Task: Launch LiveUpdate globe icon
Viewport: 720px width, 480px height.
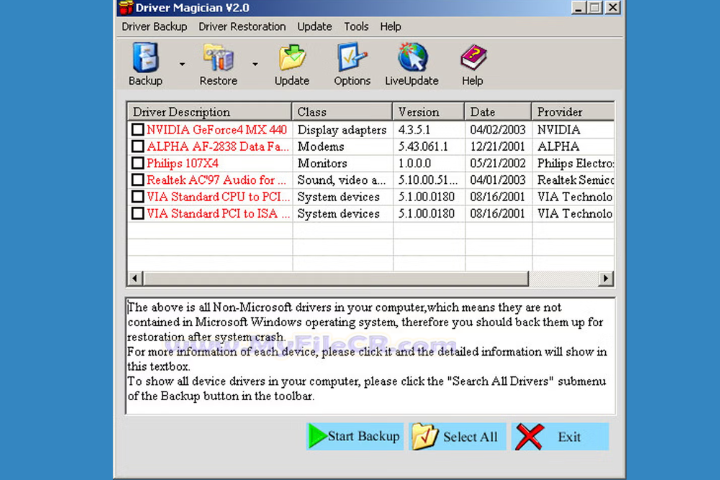Action: pos(412,58)
